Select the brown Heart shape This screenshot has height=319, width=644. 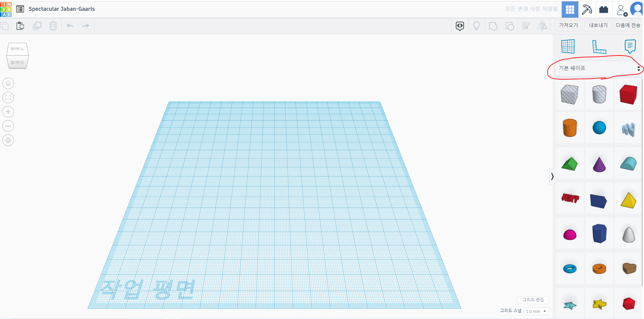click(629, 269)
